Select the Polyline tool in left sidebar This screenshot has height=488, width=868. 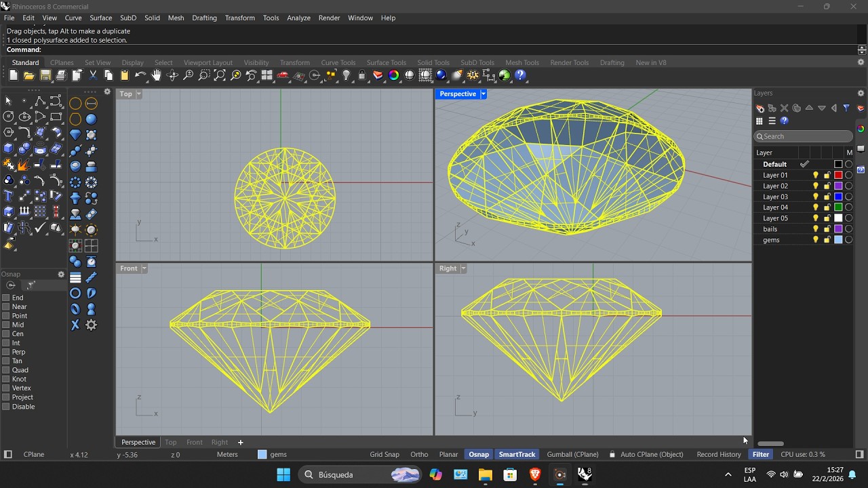(40, 101)
